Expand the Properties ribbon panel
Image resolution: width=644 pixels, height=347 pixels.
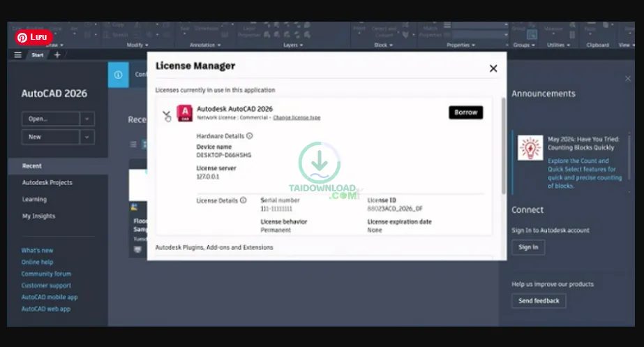[460, 45]
